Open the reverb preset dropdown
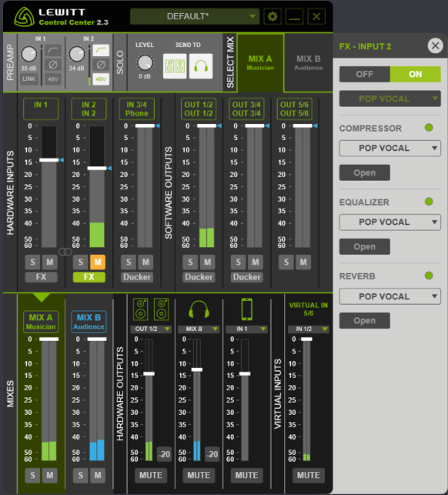 point(390,296)
